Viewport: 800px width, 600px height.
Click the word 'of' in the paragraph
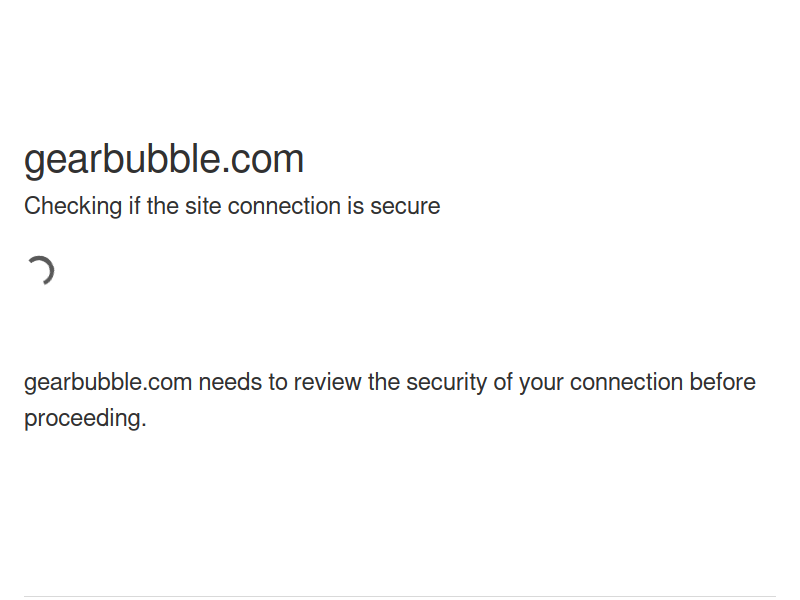click(x=503, y=383)
